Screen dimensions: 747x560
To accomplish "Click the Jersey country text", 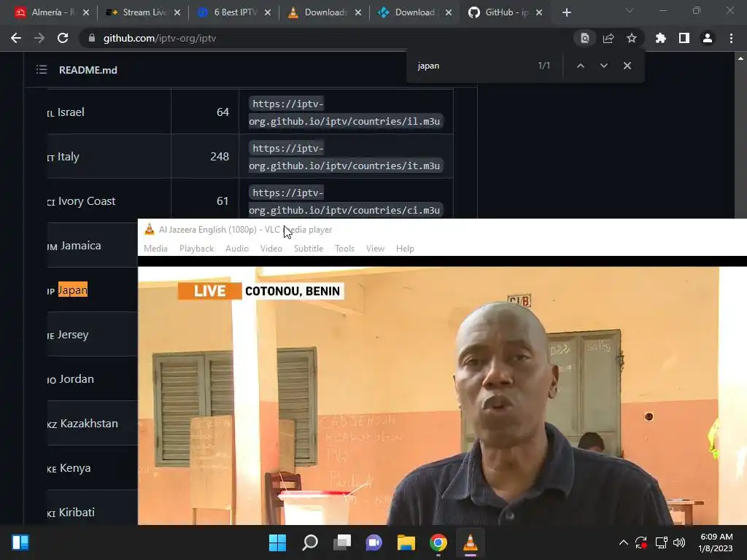I will coord(72,335).
